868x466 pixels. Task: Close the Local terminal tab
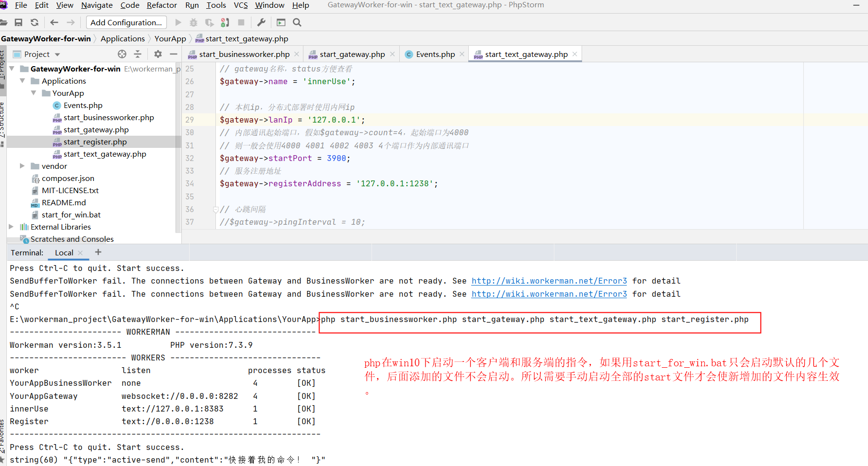pos(80,252)
